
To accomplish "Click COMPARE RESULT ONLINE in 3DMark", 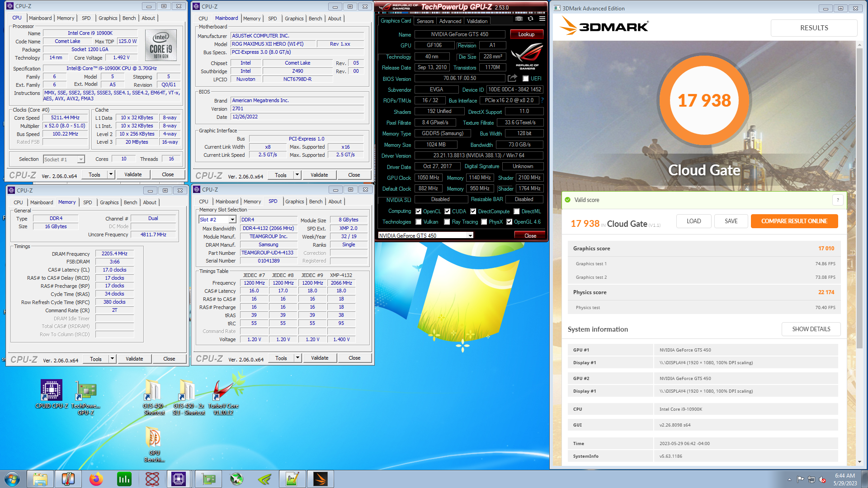I will (794, 221).
